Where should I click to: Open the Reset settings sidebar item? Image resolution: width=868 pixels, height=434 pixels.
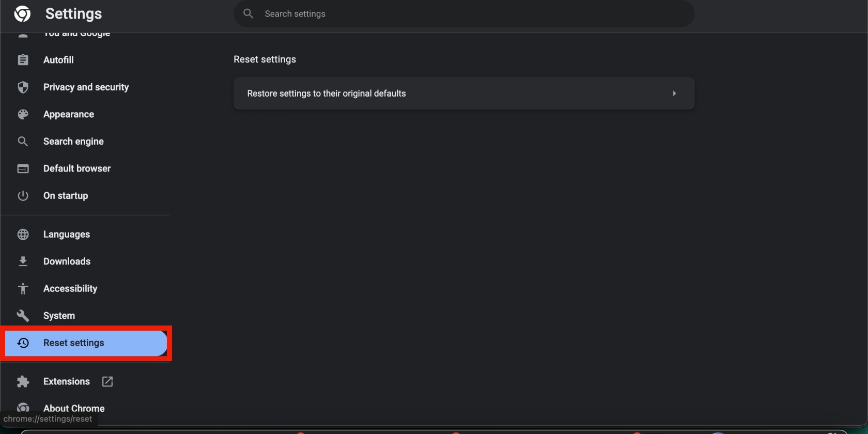tap(73, 343)
